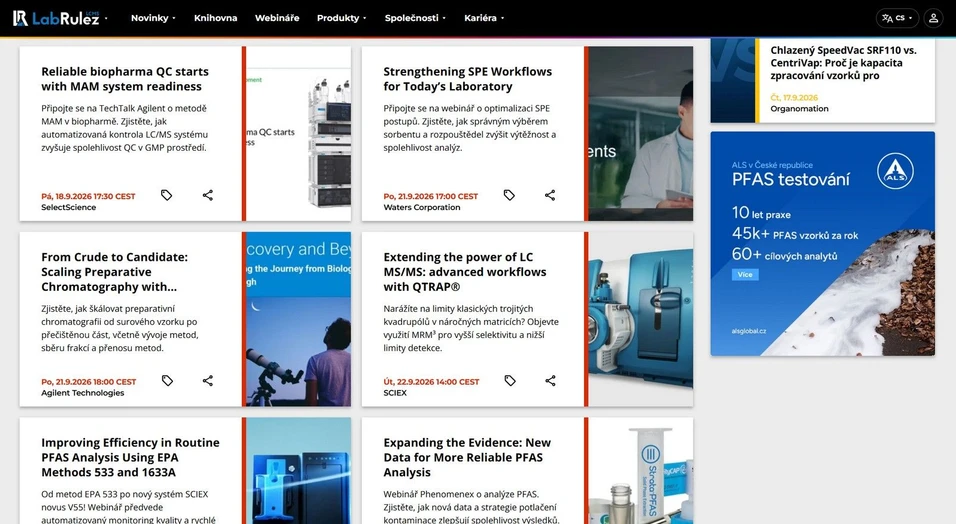956x524 pixels.
Task: Tag the From Crude to Candidate webinar
Action: click(167, 381)
